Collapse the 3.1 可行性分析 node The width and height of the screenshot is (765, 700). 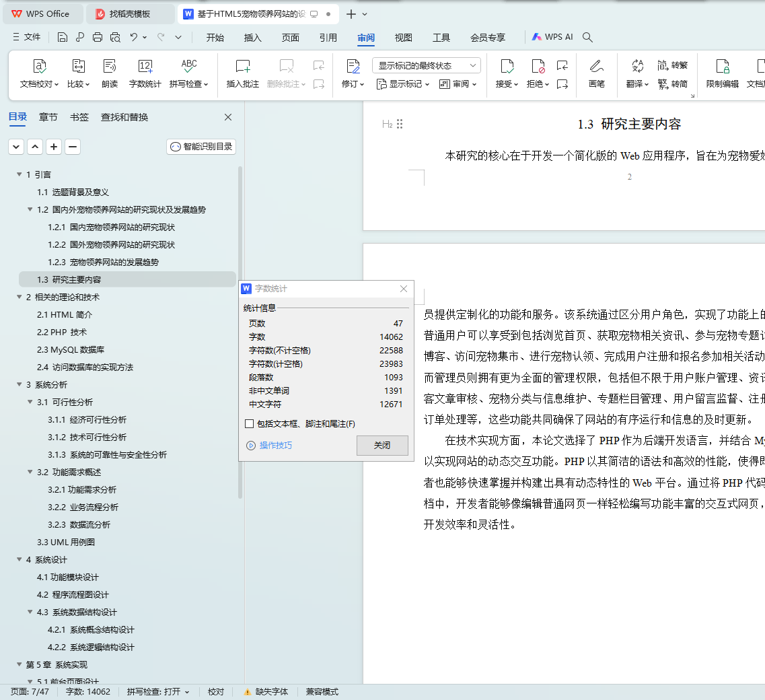[x=30, y=402]
